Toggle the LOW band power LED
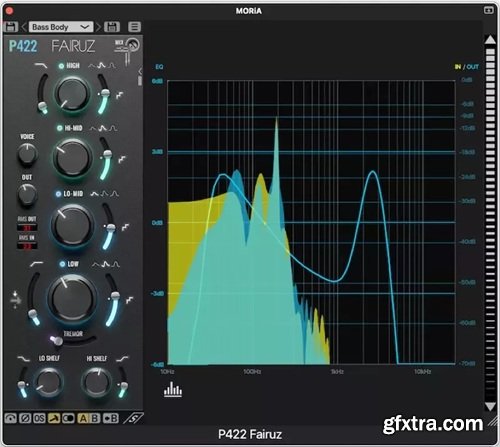Image resolution: width=500 pixels, height=447 pixels. (62, 264)
